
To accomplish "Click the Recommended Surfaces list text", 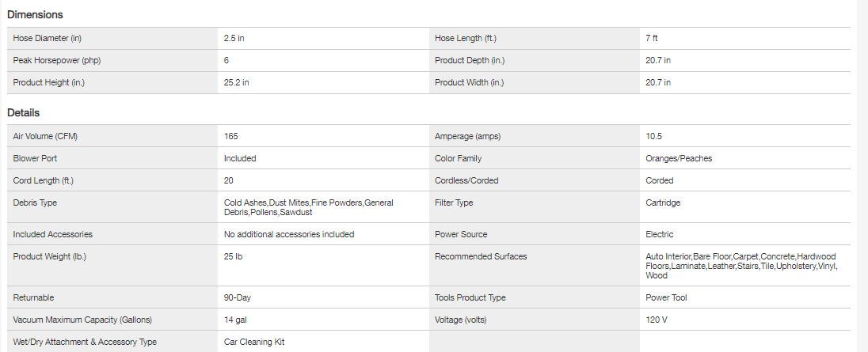I will tap(740, 266).
